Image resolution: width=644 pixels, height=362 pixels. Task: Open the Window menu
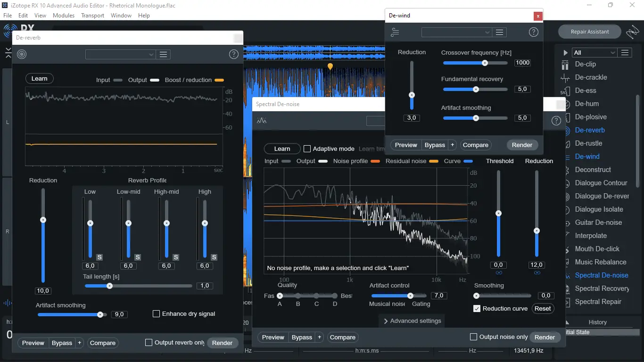pos(121,15)
